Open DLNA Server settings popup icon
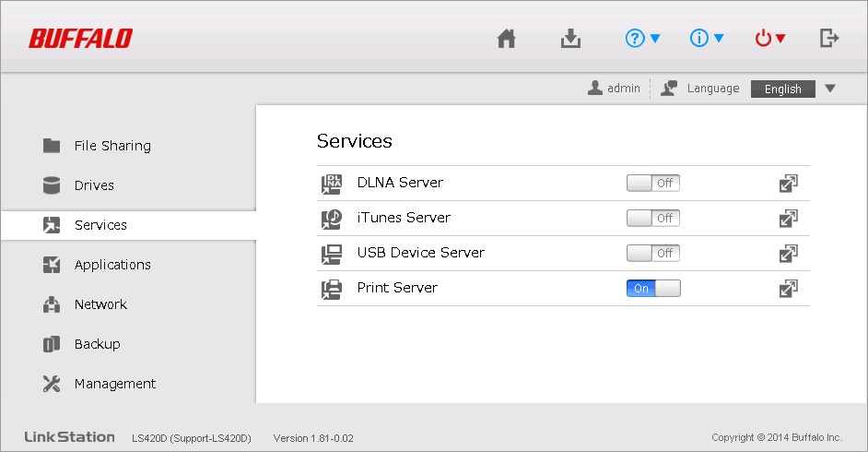Screen dimensions: 868x452 788,184
